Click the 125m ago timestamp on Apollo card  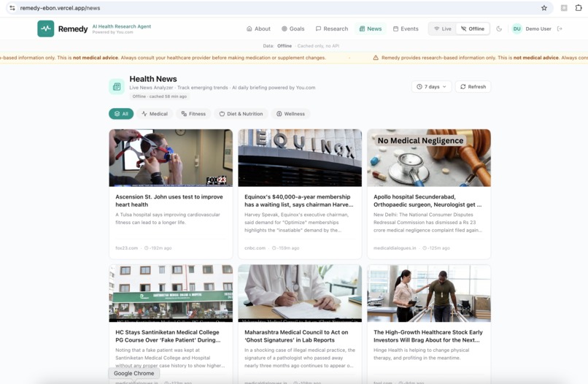coord(436,248)
